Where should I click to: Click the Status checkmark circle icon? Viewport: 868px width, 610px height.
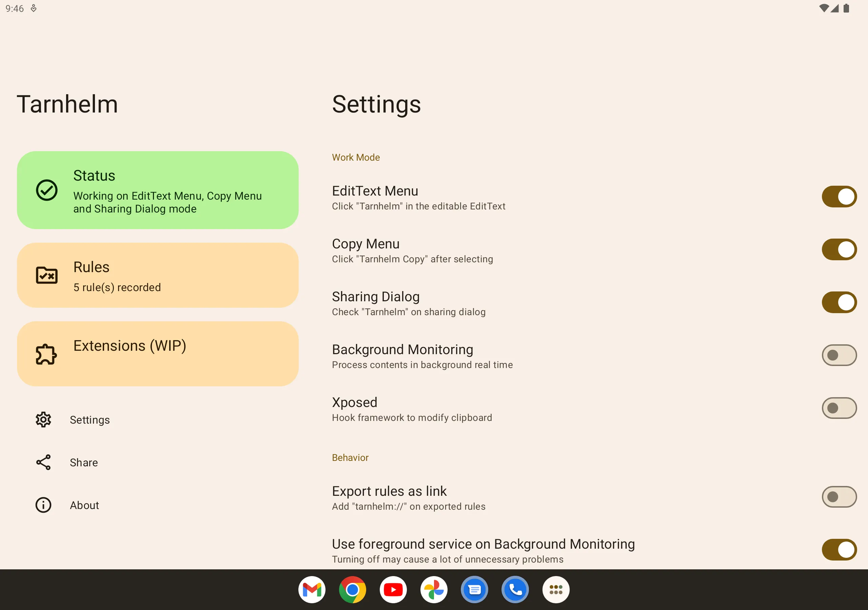[46, 190]
